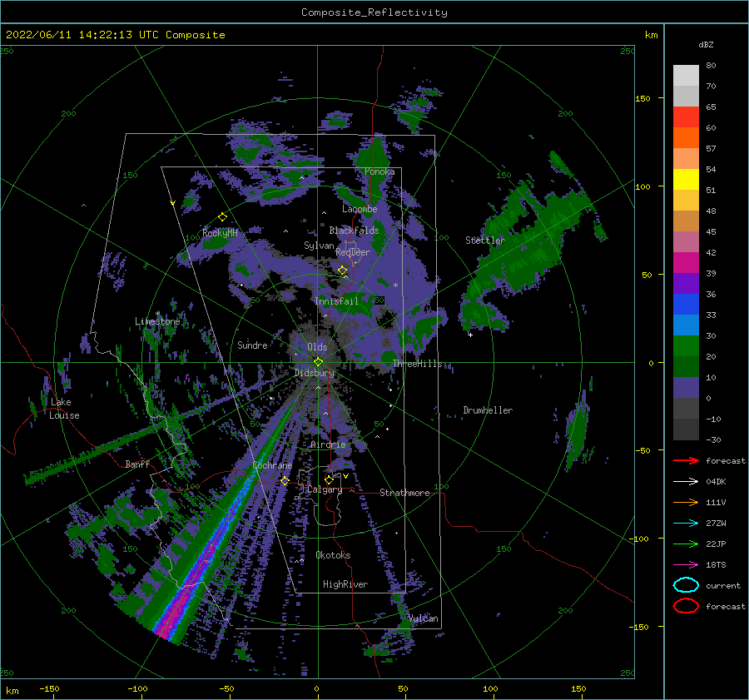This screenshot has width=749, height=700.
Task: Click the yellow diamond marker above Calgary
Action: 329,479
